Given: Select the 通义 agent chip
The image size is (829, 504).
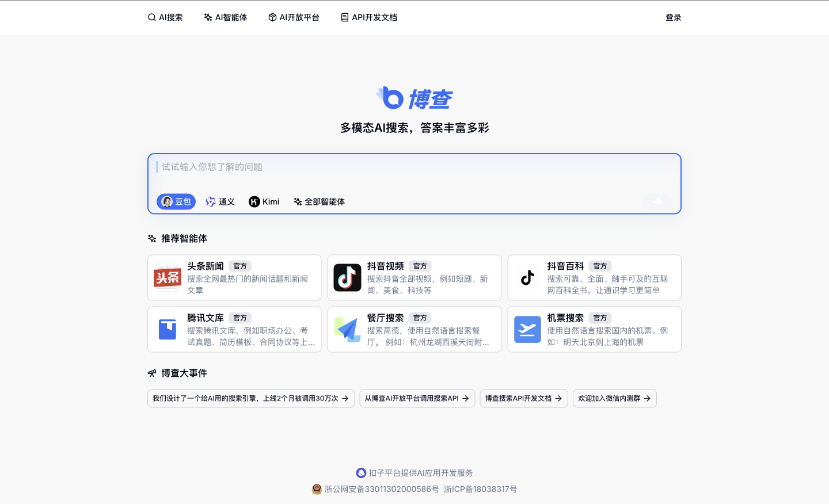Looking at the screenshot, I should click(220, 201).
